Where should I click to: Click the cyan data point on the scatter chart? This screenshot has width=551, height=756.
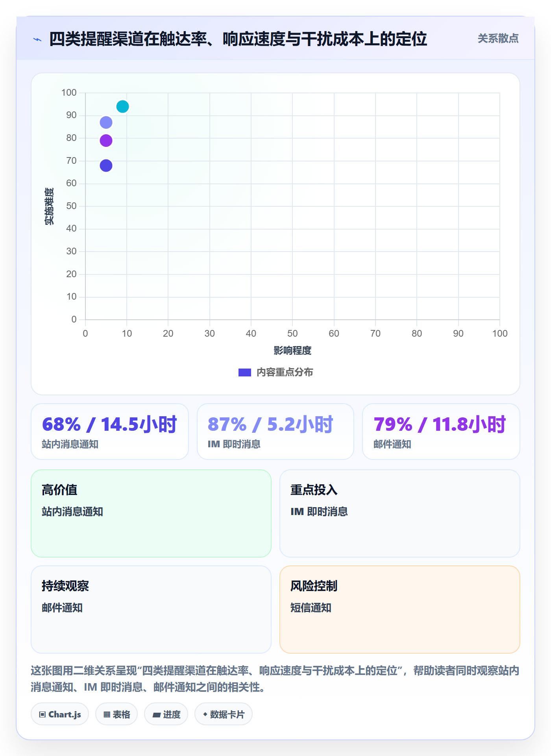[123, 106]
